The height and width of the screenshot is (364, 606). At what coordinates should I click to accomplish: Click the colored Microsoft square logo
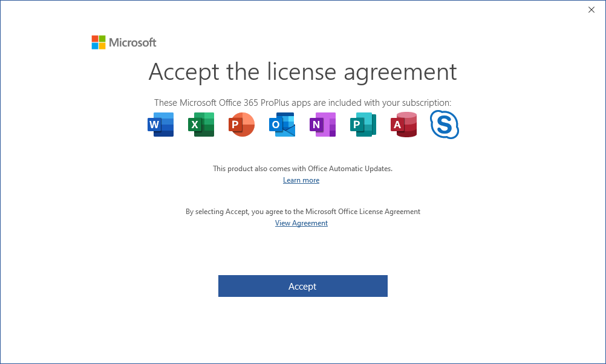click(x=98, y=42)
